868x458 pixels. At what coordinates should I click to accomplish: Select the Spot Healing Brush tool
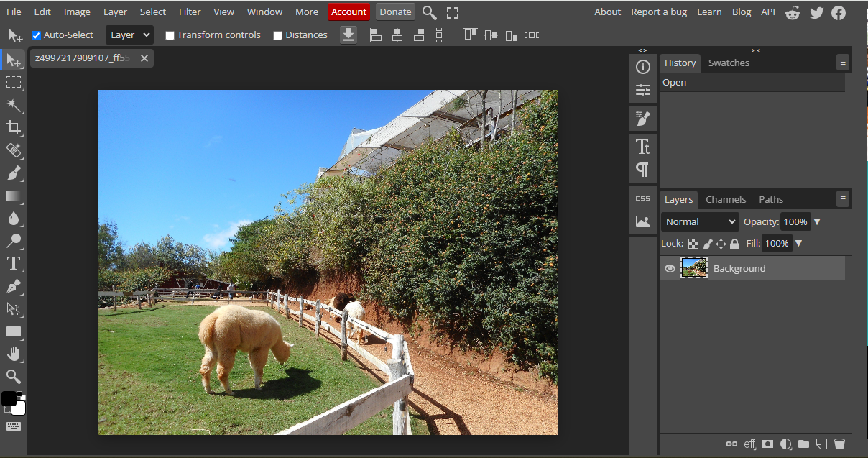(x=14, y=150)
